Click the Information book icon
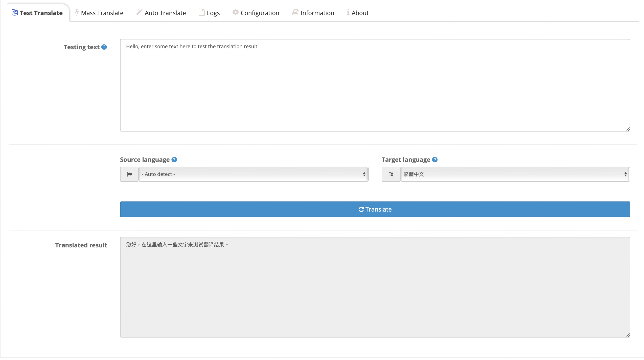The image size is (644, 360). (295, 12)
